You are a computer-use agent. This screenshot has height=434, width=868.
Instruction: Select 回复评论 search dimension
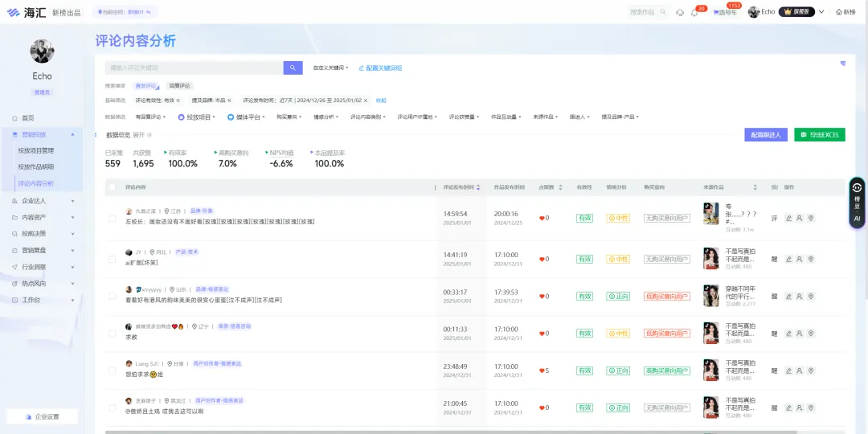point(179,86)
